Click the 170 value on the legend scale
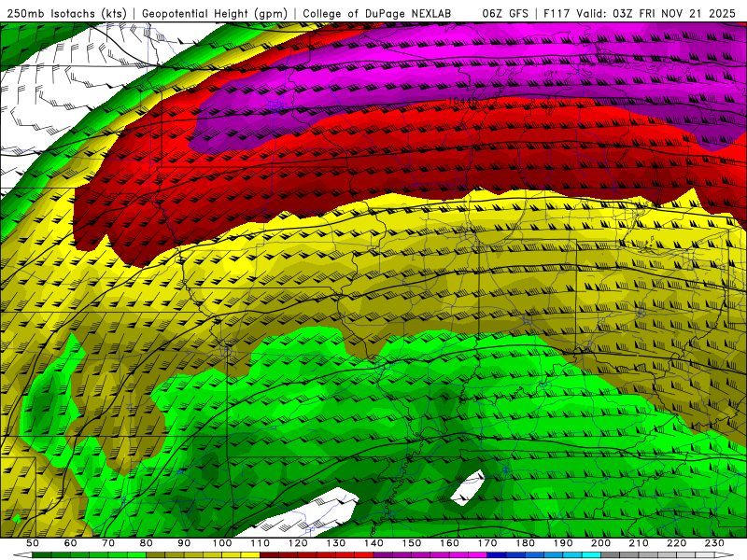 point(487,543)
